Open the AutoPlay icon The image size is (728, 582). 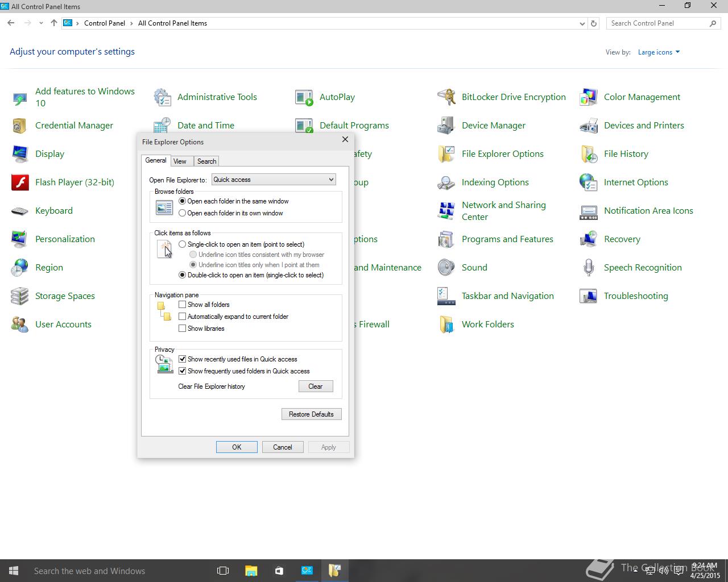(x=304, y=97)
